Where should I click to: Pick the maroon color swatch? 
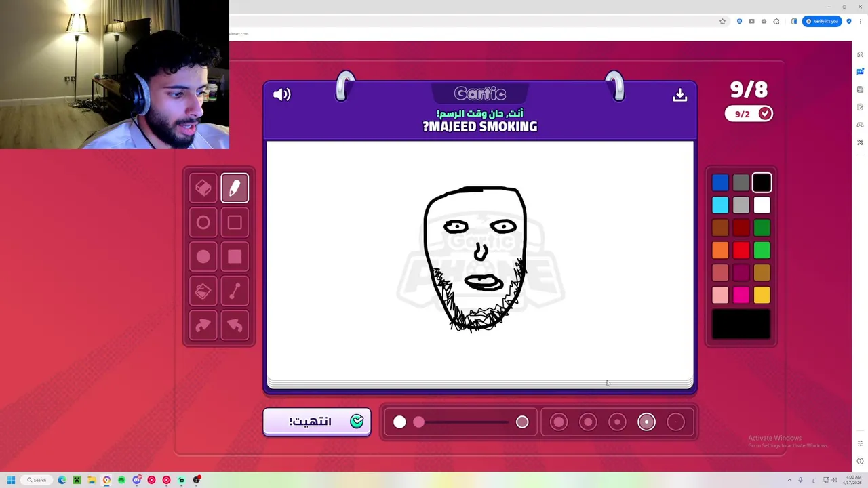(741, 272)
